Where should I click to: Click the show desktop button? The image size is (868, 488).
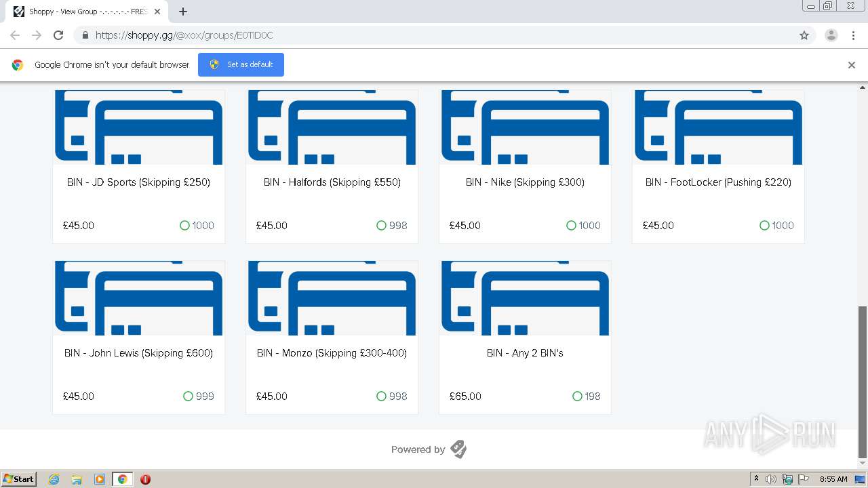coord(861,479)
